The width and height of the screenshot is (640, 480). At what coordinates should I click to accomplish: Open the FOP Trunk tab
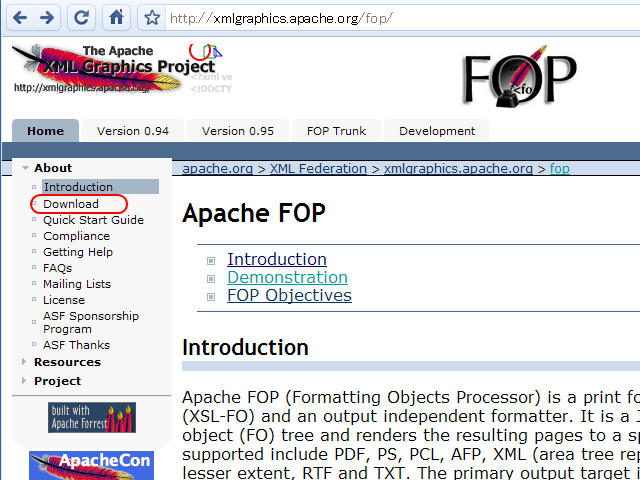pyautogui.click(x=337, y=131)
